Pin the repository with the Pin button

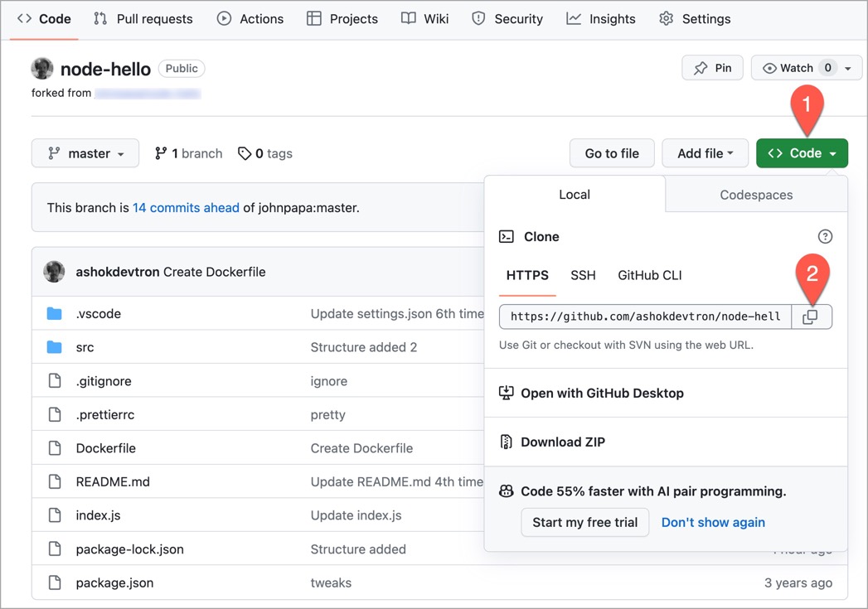coord(712,68)
